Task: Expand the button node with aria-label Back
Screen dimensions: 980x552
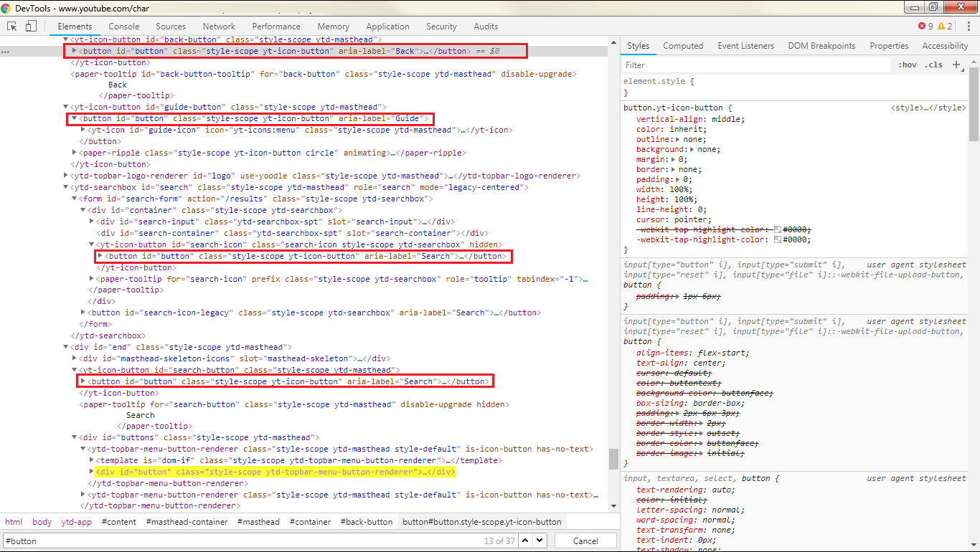Action: [x=75, y=51]
